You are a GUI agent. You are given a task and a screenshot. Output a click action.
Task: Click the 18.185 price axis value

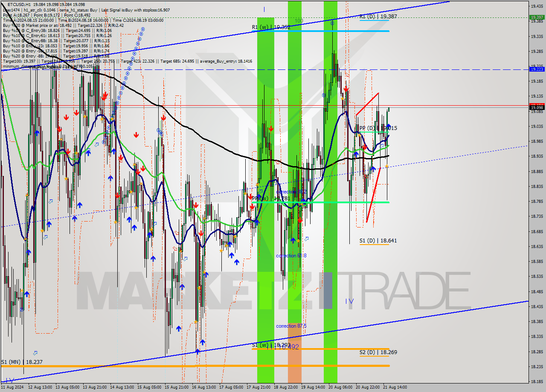(537, 381)
